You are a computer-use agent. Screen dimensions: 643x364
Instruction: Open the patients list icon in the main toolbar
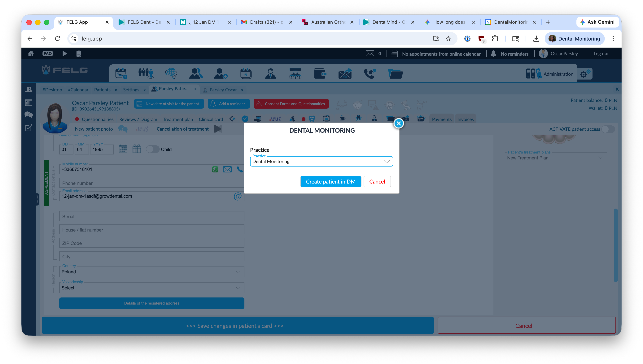pyautogui.click(x=196, y=73)
